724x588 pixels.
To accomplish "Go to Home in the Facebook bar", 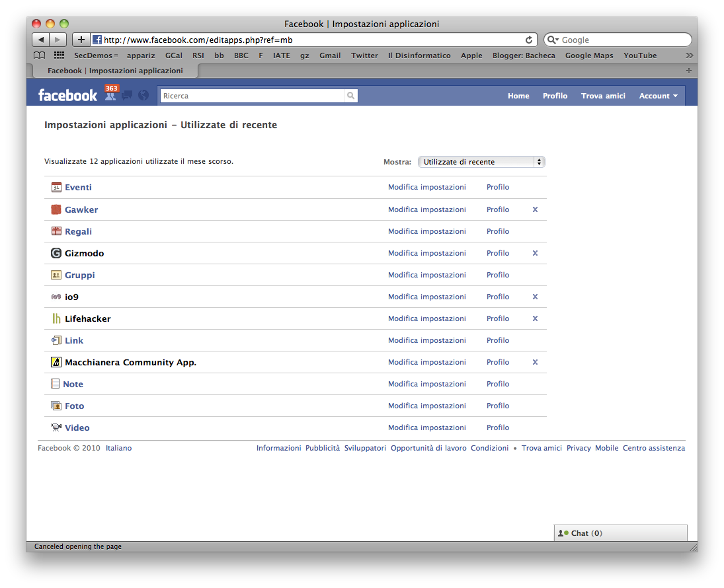I will 518,96.
